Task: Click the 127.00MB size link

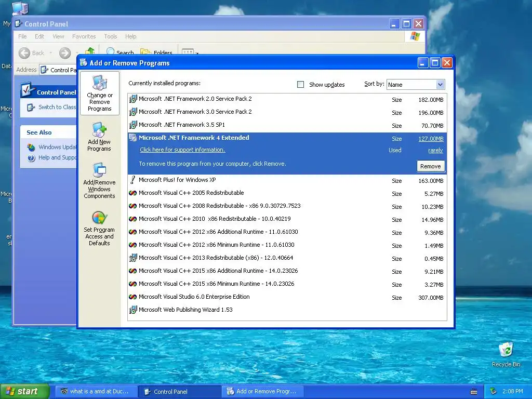Action: (431, 139)
